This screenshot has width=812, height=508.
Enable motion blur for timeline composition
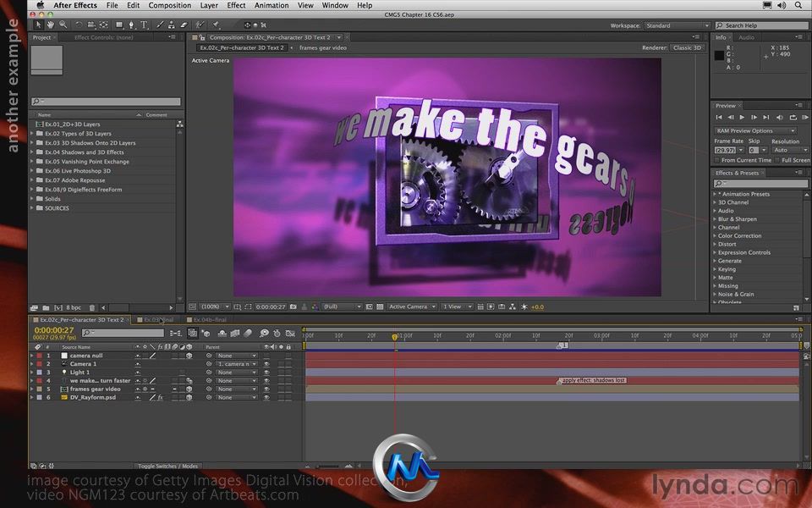[x=248, y=334]
